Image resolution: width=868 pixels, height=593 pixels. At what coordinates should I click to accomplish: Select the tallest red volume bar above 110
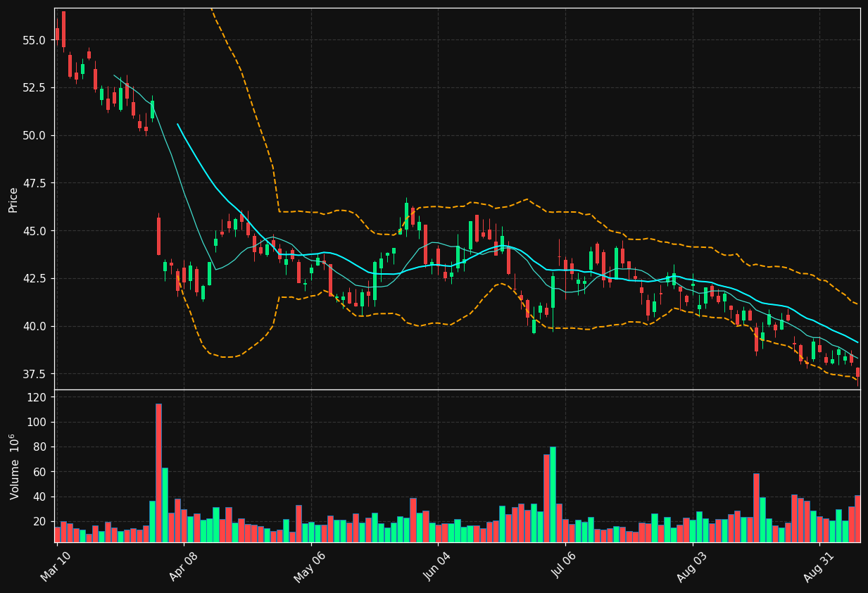(158, 473)
